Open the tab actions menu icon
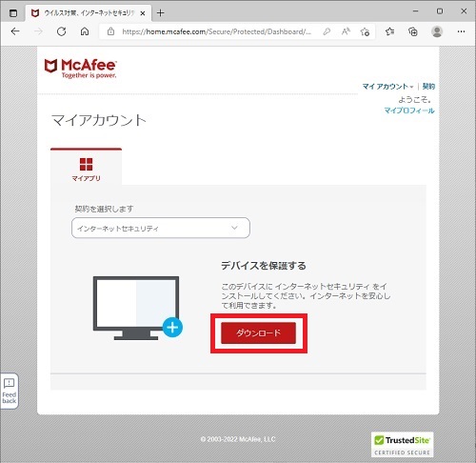This screenshot has height=463, width=476. [13, 13]
